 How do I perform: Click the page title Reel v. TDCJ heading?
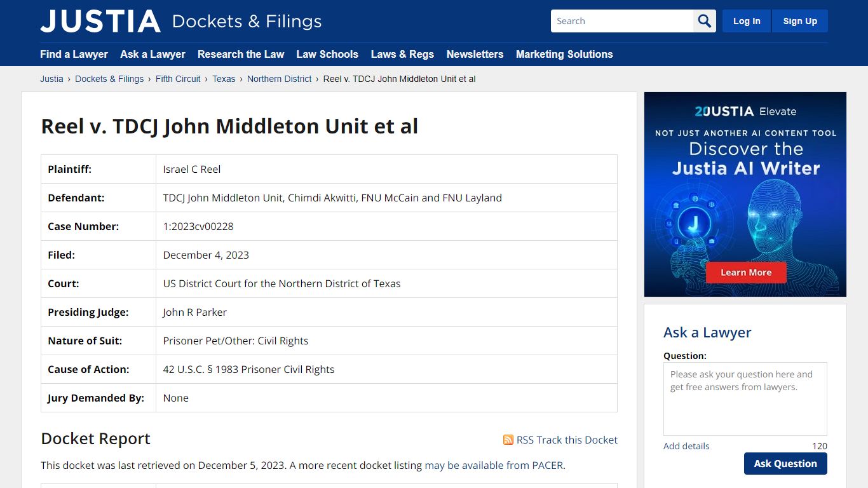(229, 126)
